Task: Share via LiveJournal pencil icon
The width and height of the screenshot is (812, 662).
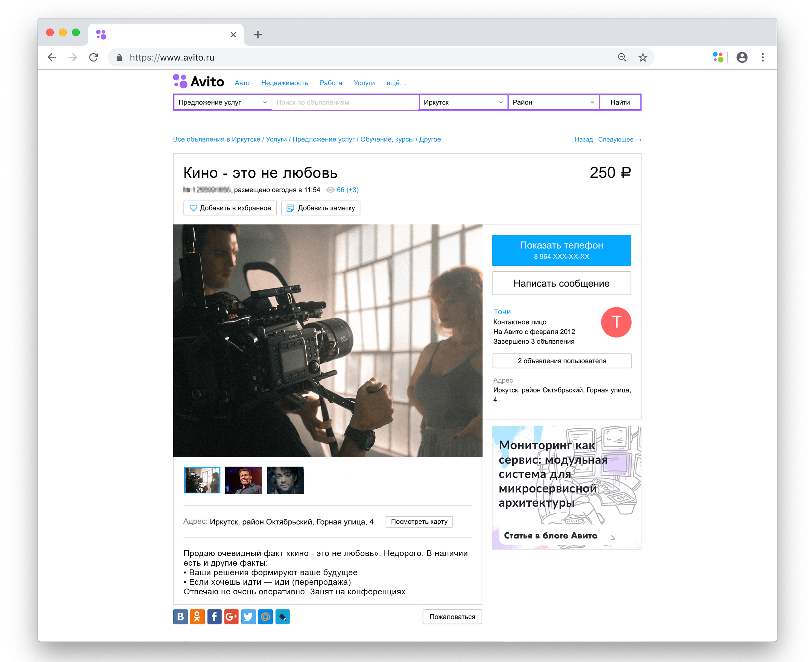Action: coord(282,617)
